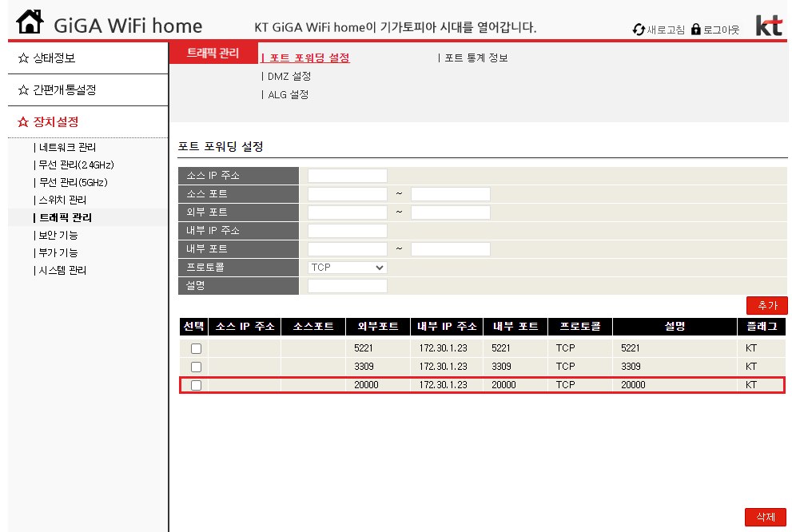Click the refresh arrows icon next to 새로고침
Image resolution: width=792 pixels, height=532 pixels.
[639, 30]
